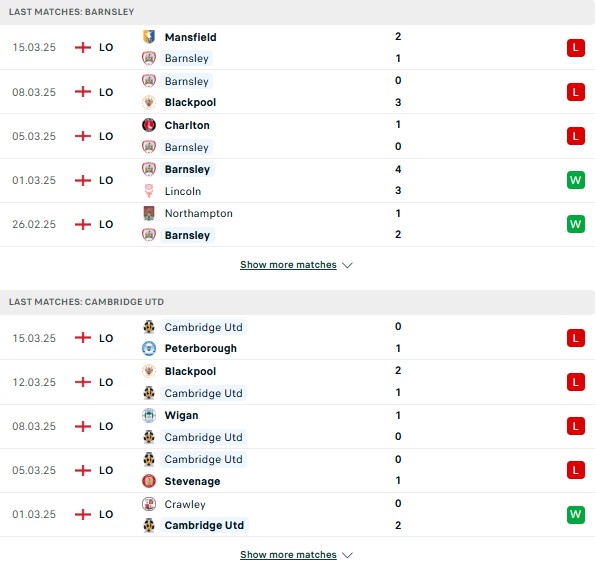Expand Show more matches under Barnsley

pos(288,265)
